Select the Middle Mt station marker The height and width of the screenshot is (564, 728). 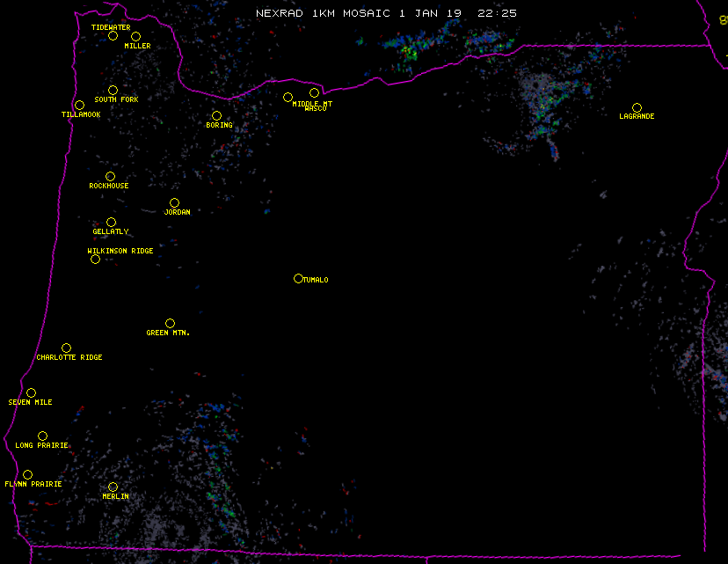click(x=288, y=97)
